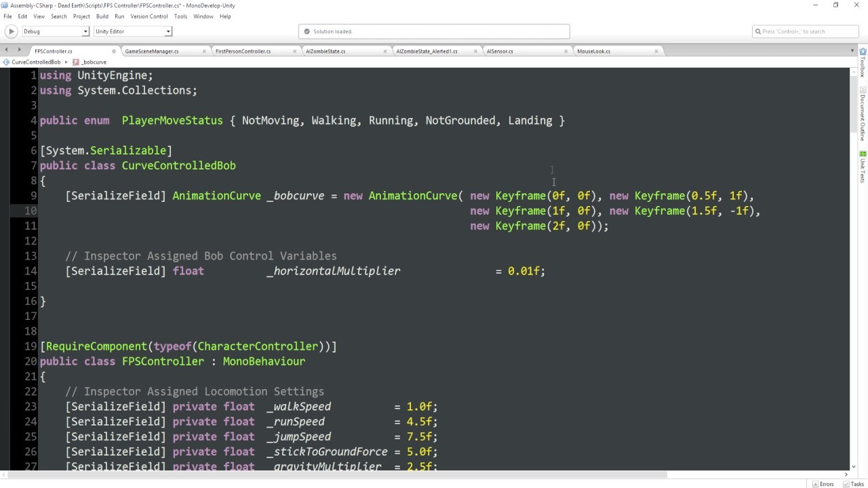The image size is (868, 488).
Task: Open the Help menu
Action: (225, 16)
